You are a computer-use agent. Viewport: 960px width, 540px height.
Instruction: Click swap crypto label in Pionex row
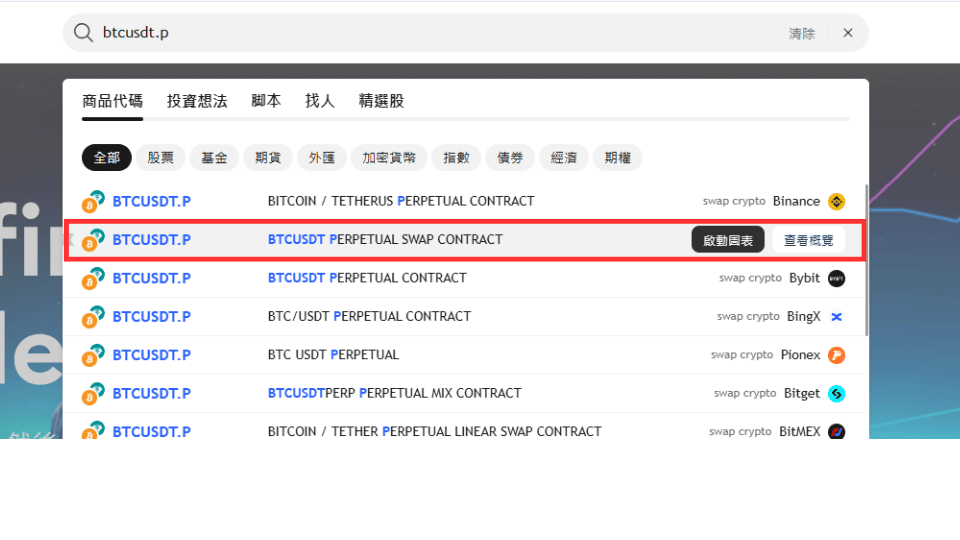(742, 355)
